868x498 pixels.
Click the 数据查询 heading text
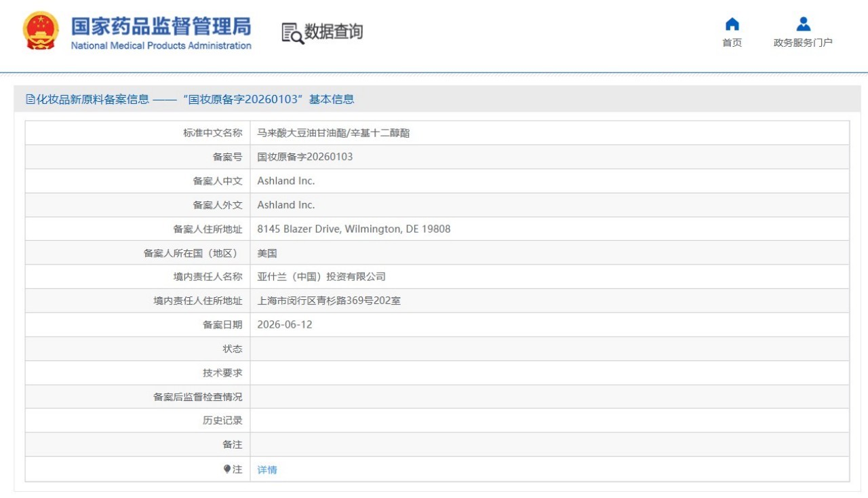pyautogui.click(x=334, y=32)
